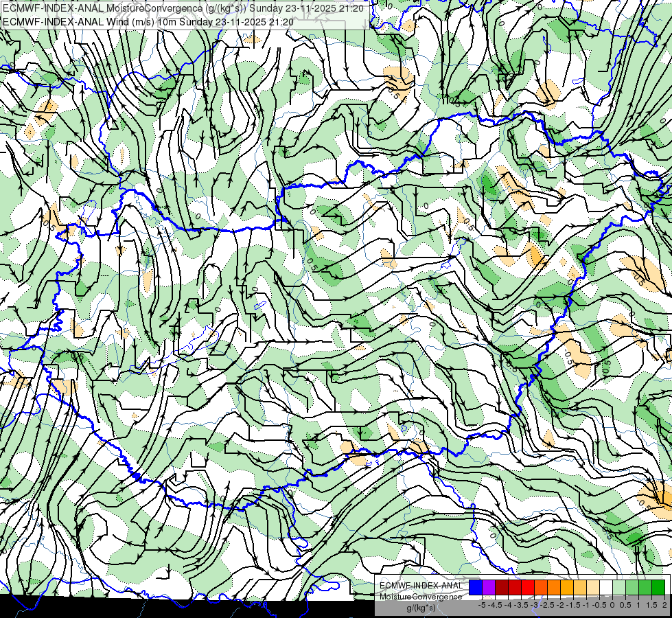Screen dimensions: 672x618
Task: Click the medium green swatch between 1 and 1.5
Action: click(x=645, y=587)
